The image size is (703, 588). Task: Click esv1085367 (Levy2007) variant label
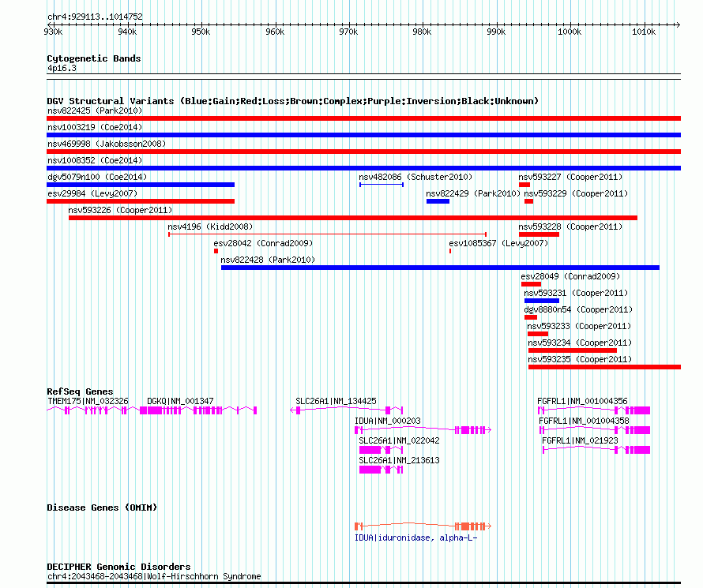(498, 243)
